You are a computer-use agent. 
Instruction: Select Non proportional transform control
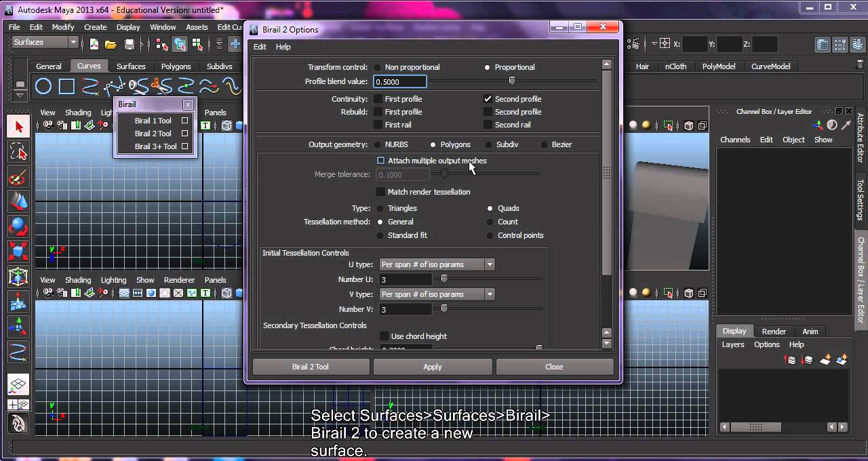click(x=376, y=67)
